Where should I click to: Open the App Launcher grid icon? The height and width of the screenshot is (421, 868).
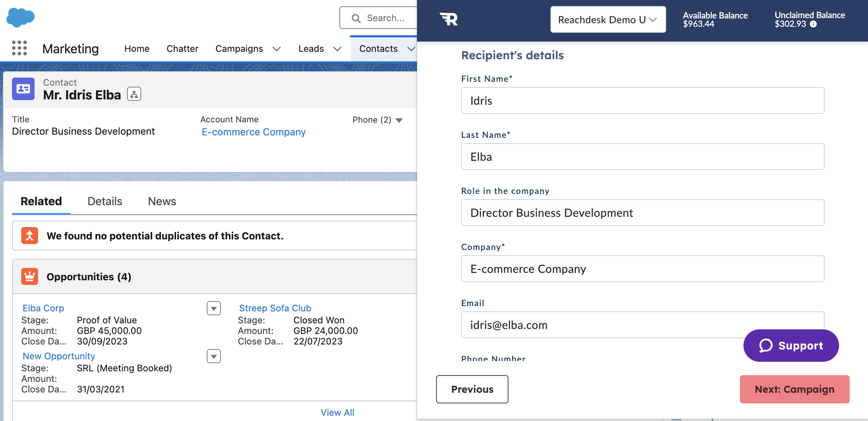point(19,48)
